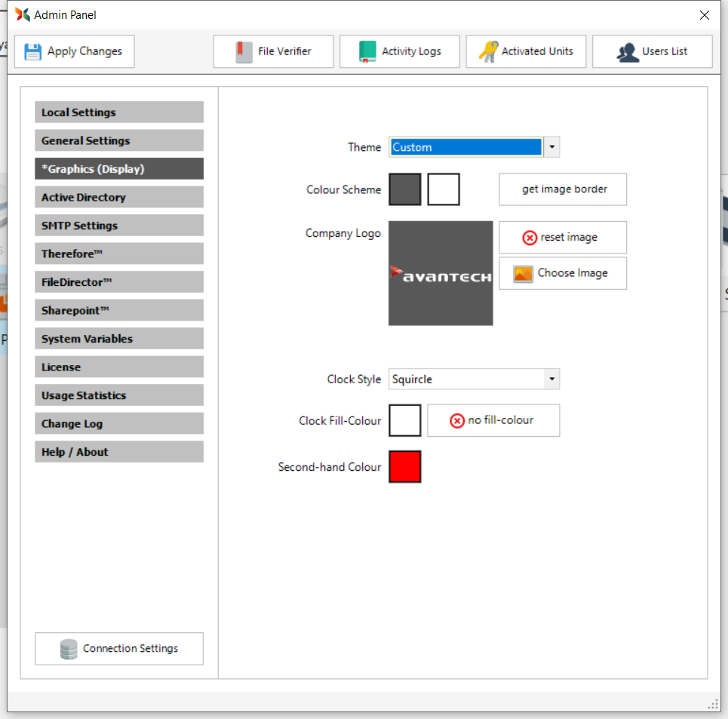Expand the Theme dropdown arrow
This screenshot has height=719, width=728.
551,147
